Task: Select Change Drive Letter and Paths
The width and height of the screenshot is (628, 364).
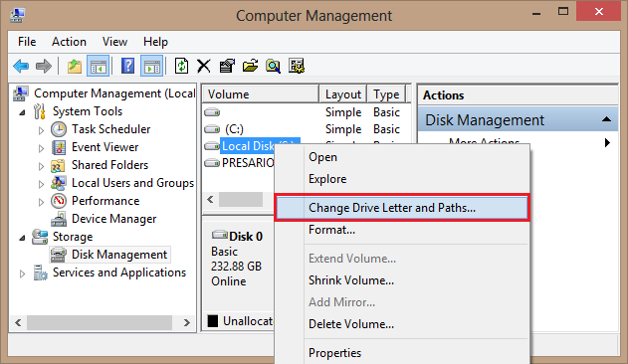Action: (x=402, y=208)
